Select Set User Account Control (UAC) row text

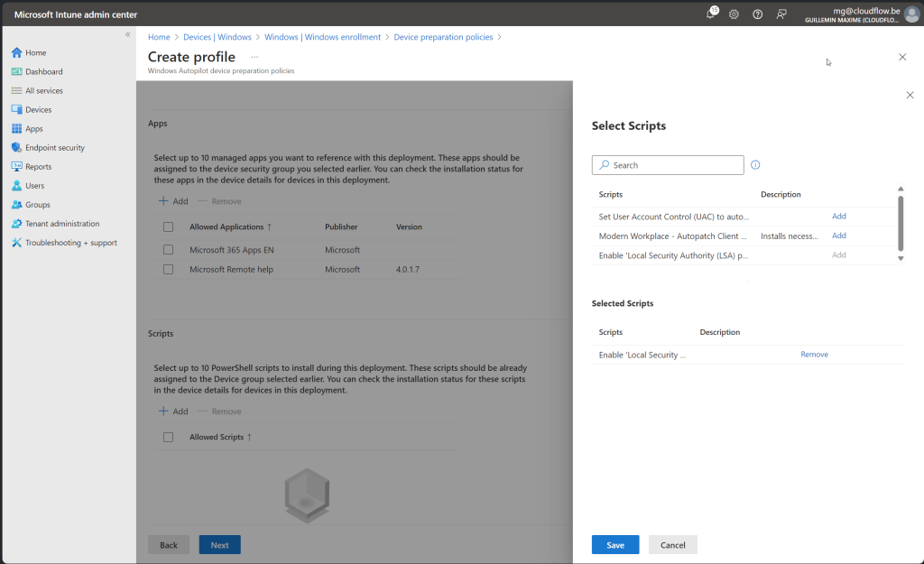click(673, 217)
